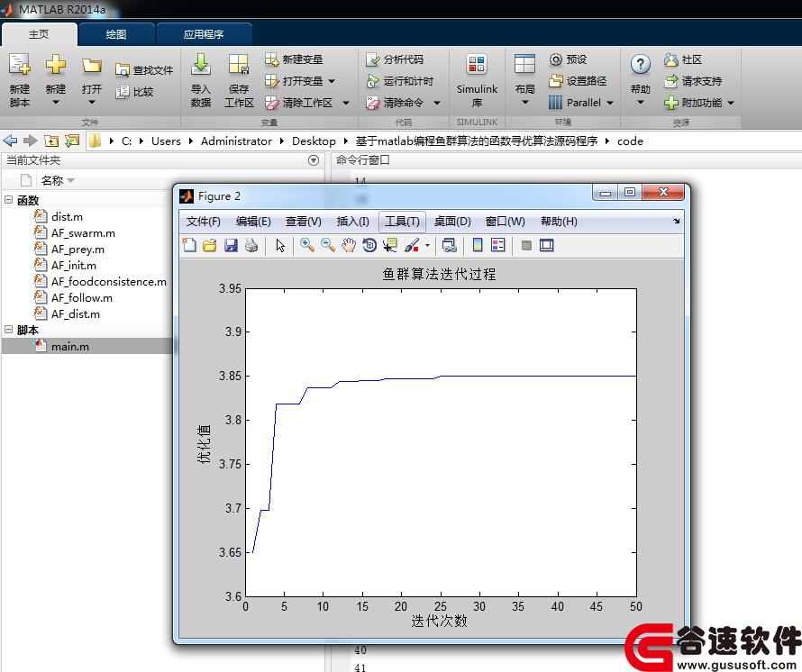The image size is (802, 672).
Task: Click the Insert Colorbar icon
Action: 478,246
